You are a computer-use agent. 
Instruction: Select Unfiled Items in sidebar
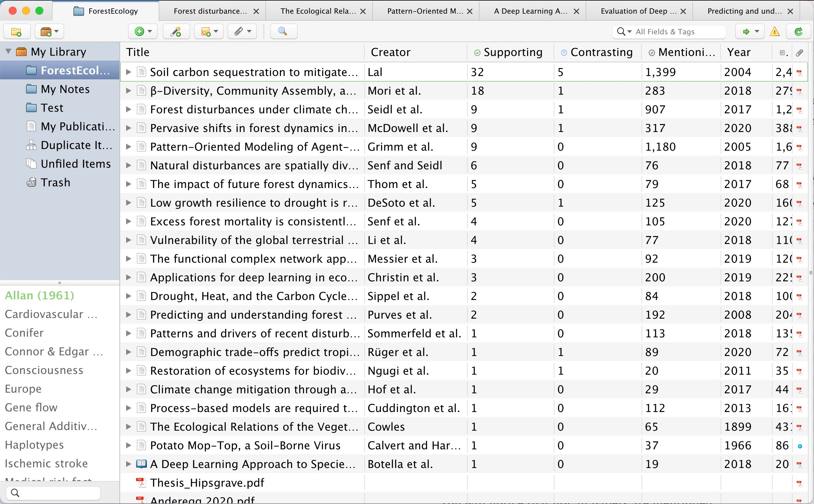click(60, 164)
